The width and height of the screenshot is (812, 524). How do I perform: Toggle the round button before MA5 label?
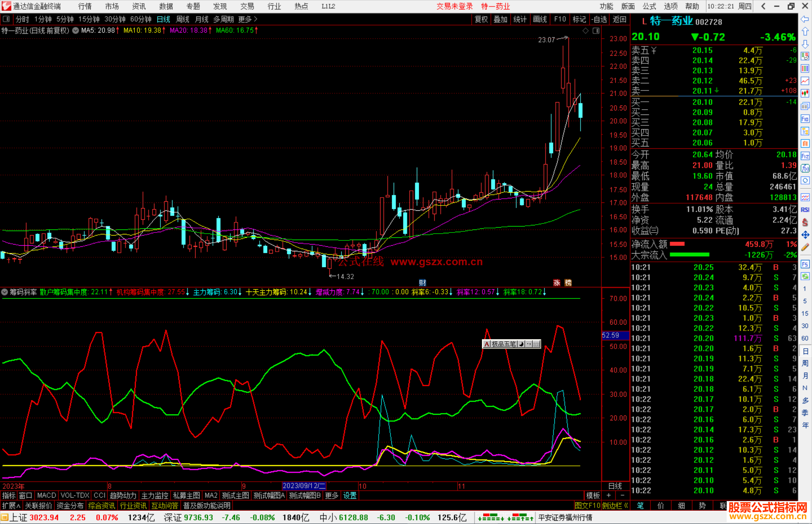(76, 30)
